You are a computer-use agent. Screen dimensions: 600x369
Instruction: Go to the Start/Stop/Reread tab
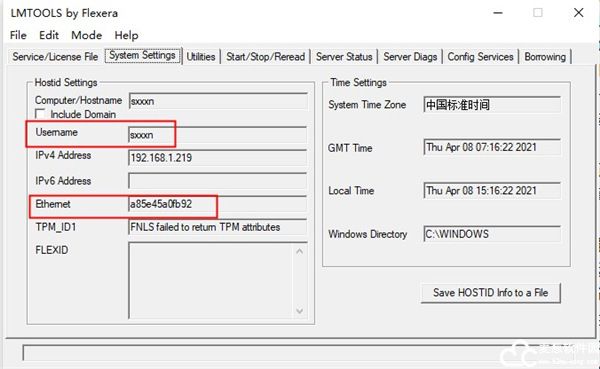(266, 57)
